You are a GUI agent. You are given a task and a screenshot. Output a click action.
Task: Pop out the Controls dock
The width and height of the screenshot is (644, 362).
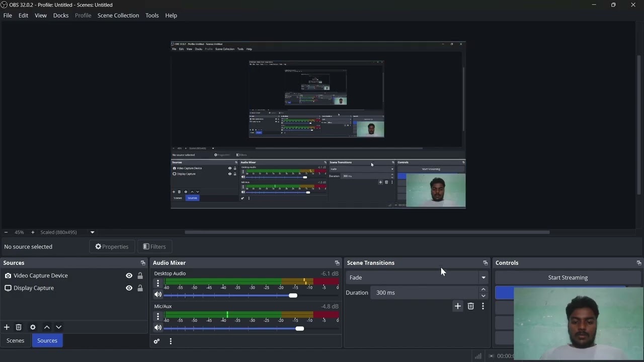coord(639,263)
